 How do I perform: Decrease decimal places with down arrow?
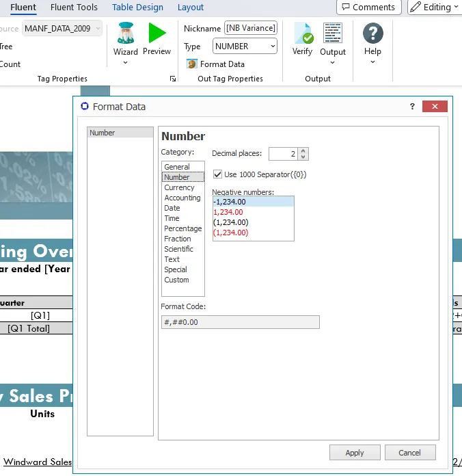pyautogui.click(x=303, y=157)
